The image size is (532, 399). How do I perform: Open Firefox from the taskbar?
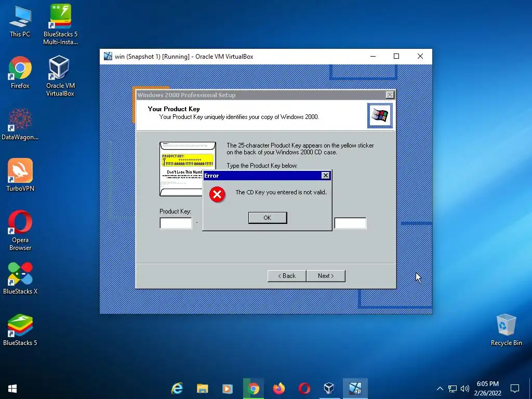point(279,389)
